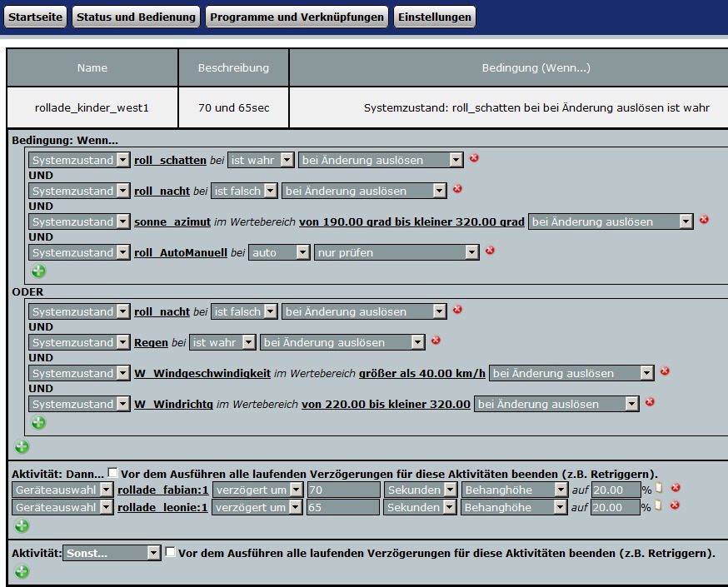728x587 pixels.
Task: Open the 'ist wahr' dropdown for roll_schatten
Action: pyautogui.click(x=261, y=160)
